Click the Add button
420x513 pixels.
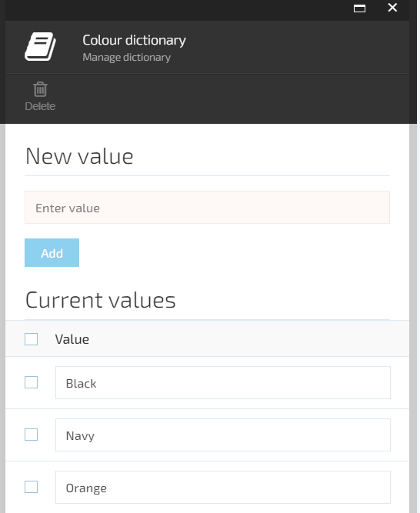pos(52,252)
